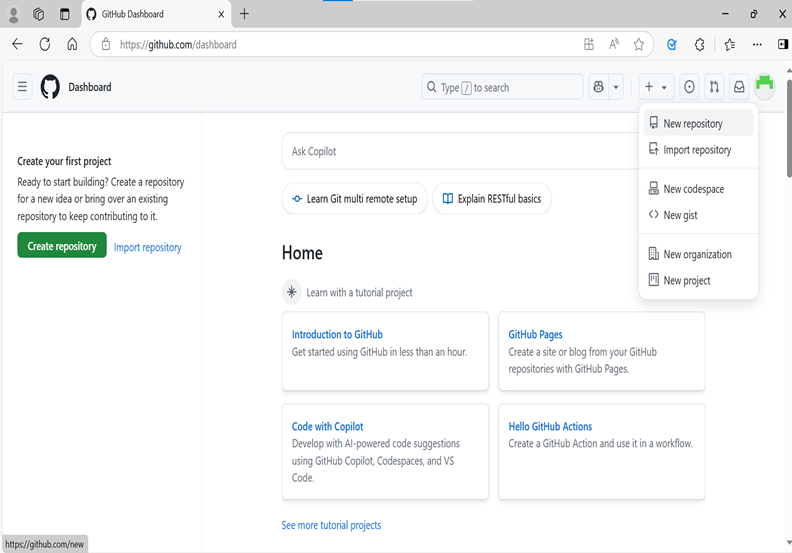Select New organization menu entry
Viewport: 792px width, 553px height.
point(698,254)
